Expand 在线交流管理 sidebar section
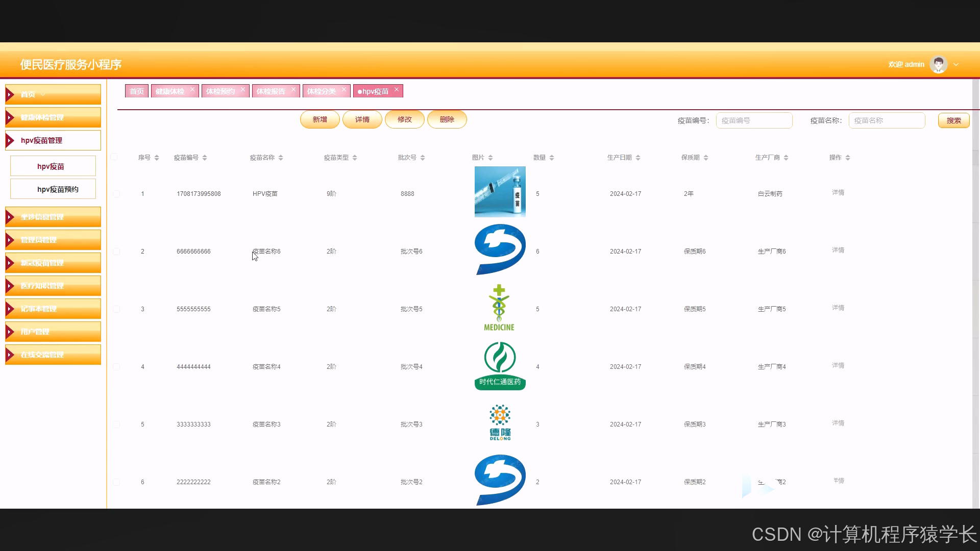This screenshot has width=980, height=551. (x=53, y=355)
